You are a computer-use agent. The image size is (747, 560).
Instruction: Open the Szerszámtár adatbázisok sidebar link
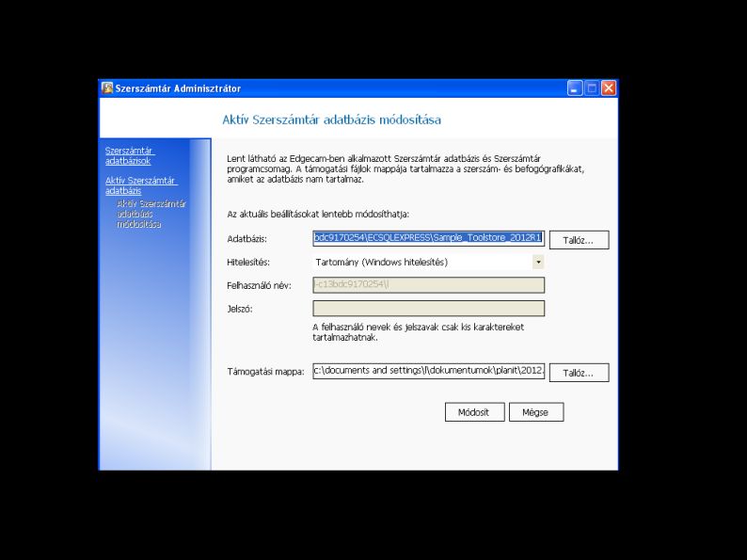(x=130, y=156)
